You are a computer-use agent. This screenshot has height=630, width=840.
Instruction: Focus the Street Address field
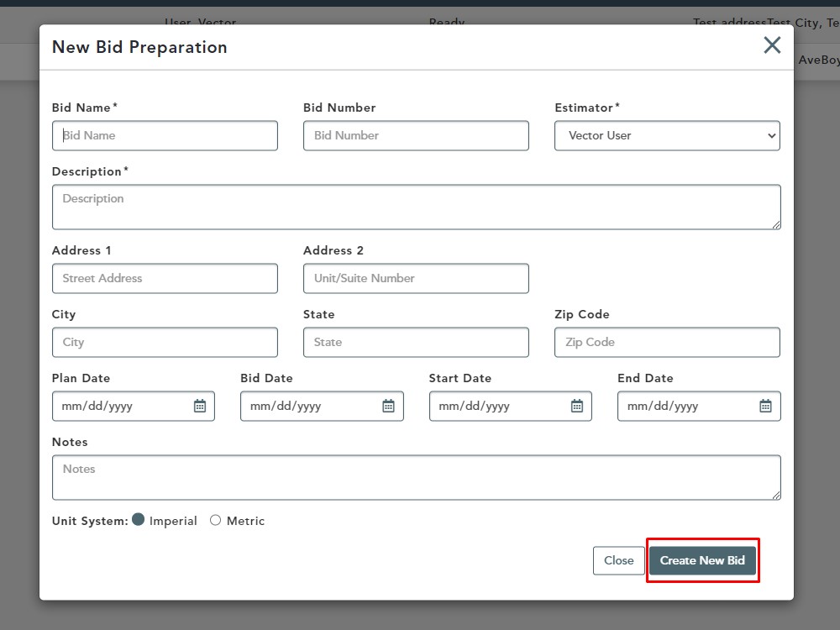(x=165, y=278)
